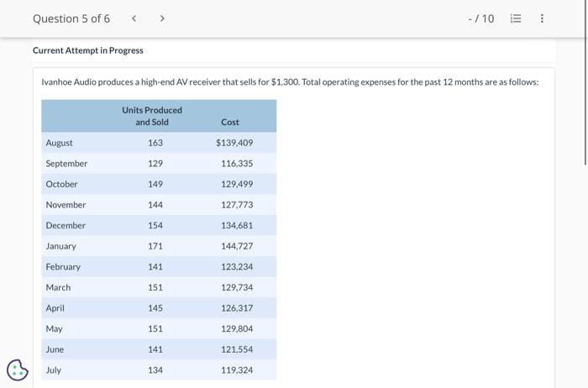This screenshot has width=588, height=388.
Task: Select the July row label
Action: [53, 370]
